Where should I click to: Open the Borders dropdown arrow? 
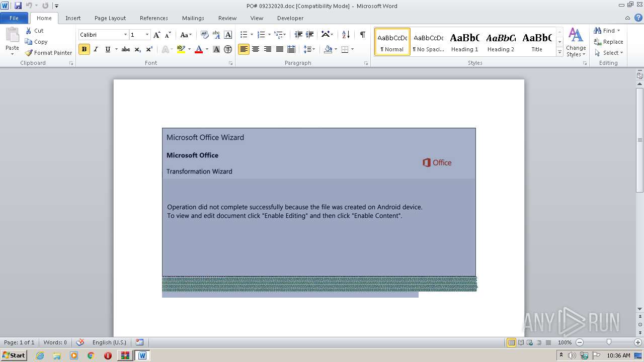tap(352, 49)
